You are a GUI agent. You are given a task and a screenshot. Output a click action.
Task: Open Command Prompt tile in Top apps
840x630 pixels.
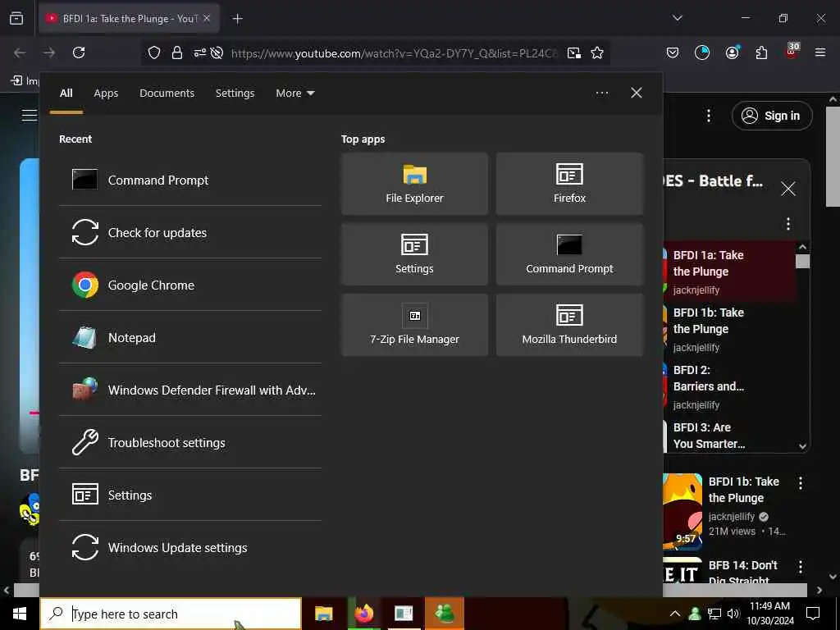(569, 254)
